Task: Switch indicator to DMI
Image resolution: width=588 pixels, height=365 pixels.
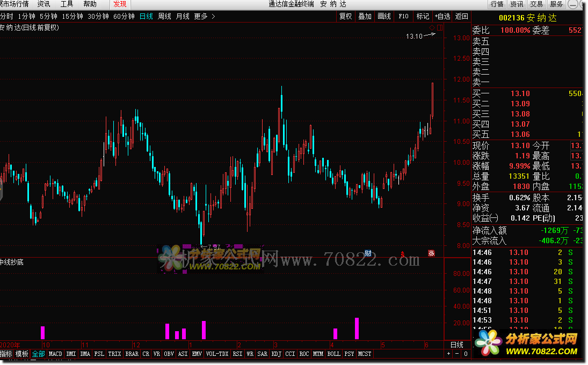Action: coord(71,354)
